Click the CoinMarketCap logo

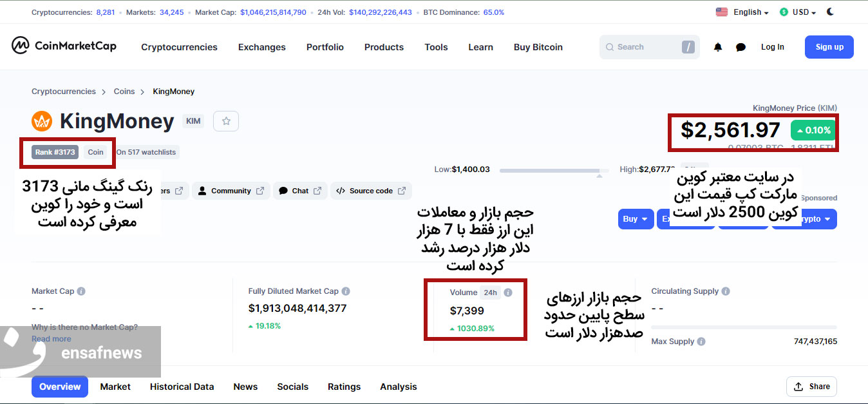[64, 46]
